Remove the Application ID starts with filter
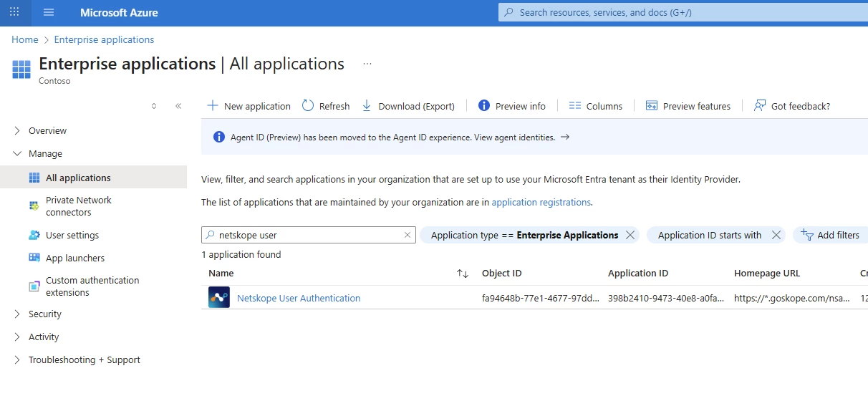The width and height of the screenshot is (868, 401). click(x=776, y=235)
